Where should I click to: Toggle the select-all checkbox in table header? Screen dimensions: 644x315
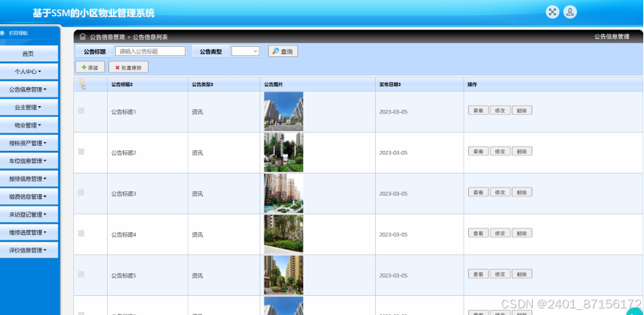(x=81, y=82)
